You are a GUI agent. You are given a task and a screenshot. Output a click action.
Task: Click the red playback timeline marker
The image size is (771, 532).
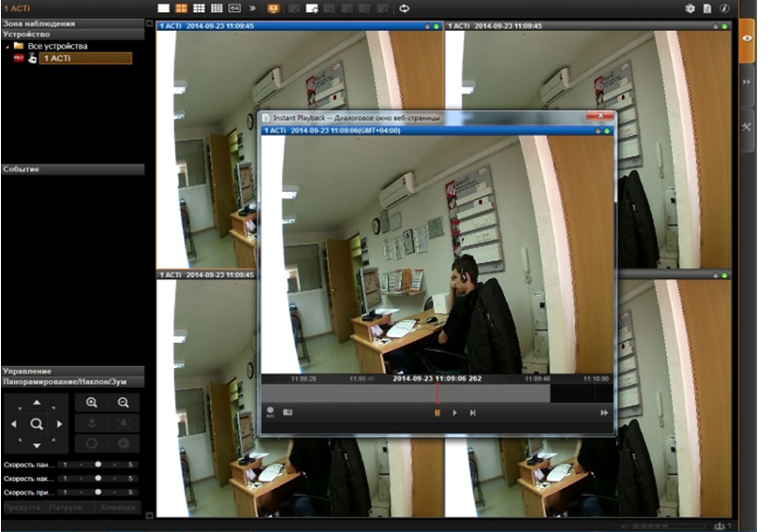tap(437, 393)
